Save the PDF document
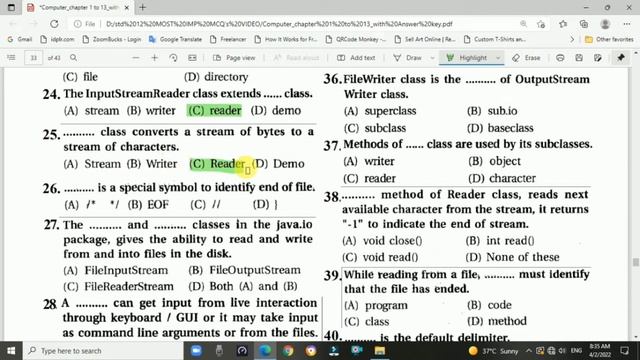 coord(579,58)
